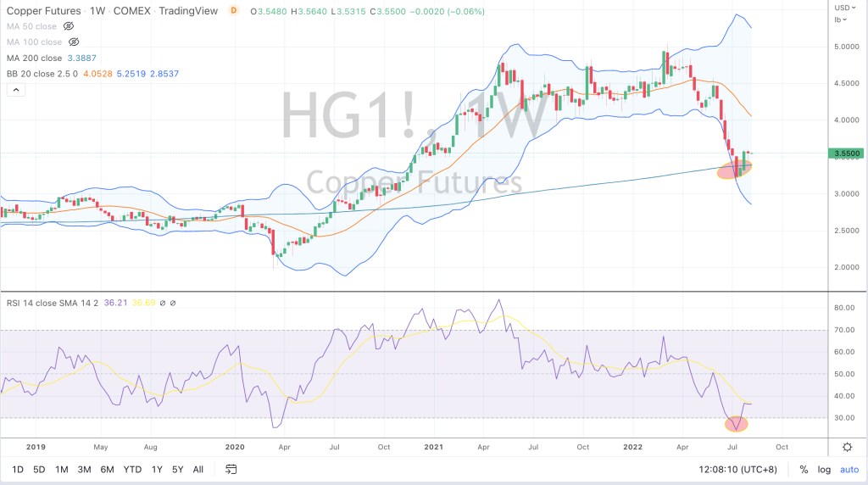
Task: Click the RSI 14 indicator legend
Action: [51, 303]
